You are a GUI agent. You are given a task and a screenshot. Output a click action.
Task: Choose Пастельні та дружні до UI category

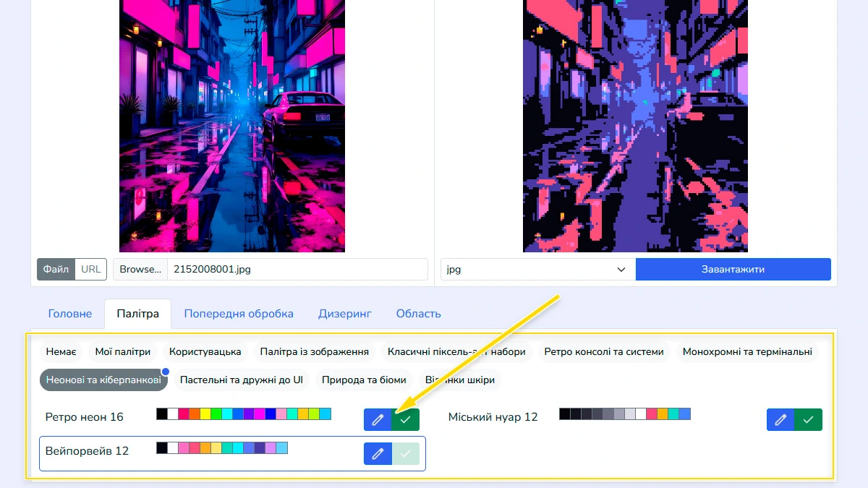click(x=241, y=380)
